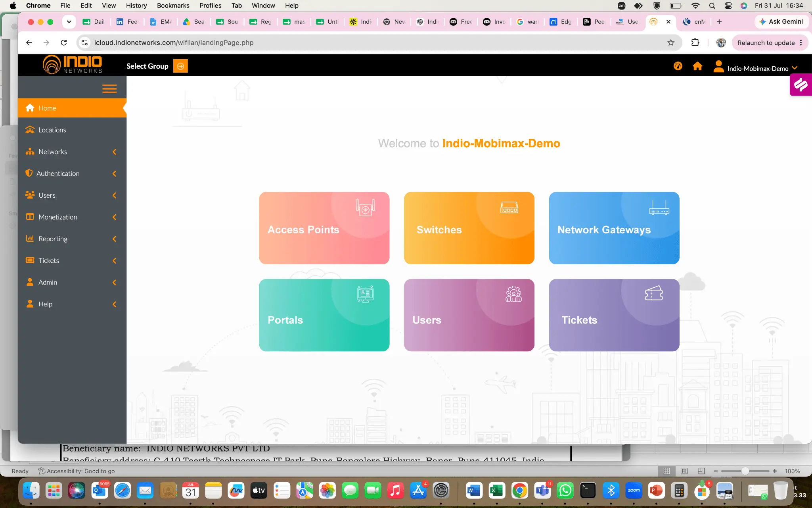Open Spotlight search in the menu bar
Image resolution: width=812 pixels, height=508 pixels.
[712, 6]
